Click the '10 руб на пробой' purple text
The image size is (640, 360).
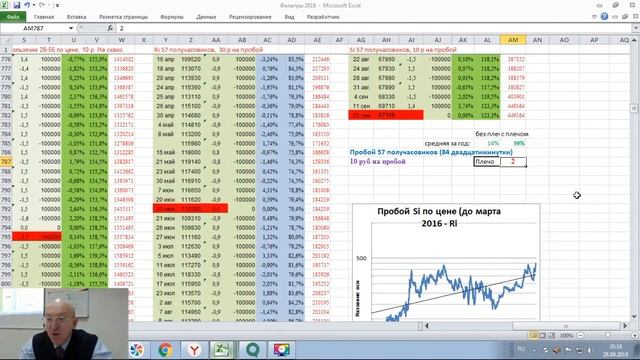(x=378, y=162)
